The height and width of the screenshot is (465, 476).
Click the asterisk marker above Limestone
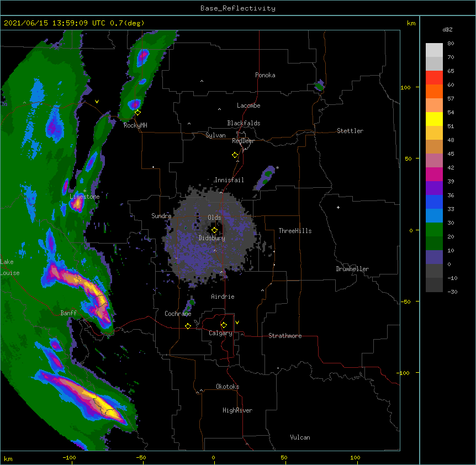85,191
